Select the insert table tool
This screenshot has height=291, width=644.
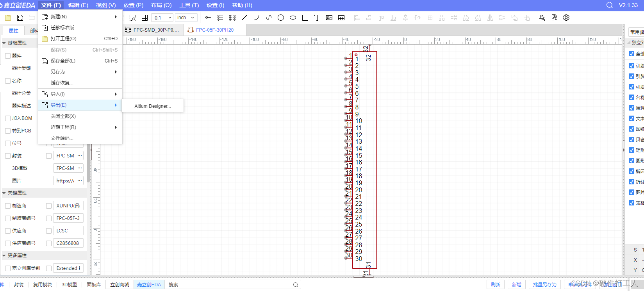pos(341,18)
